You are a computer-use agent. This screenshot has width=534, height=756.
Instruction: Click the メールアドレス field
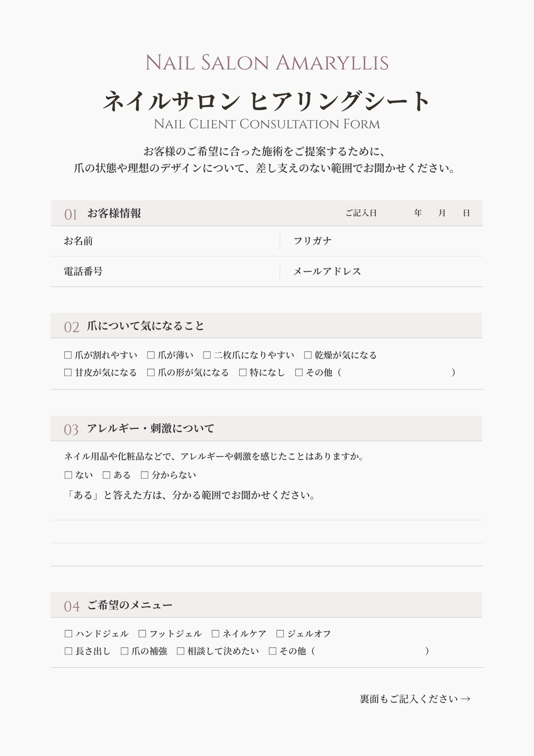(381, 271)
